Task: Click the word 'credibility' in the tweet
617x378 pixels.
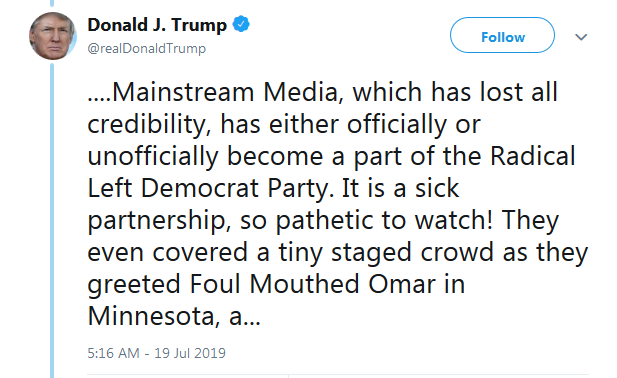Action: 146,125
